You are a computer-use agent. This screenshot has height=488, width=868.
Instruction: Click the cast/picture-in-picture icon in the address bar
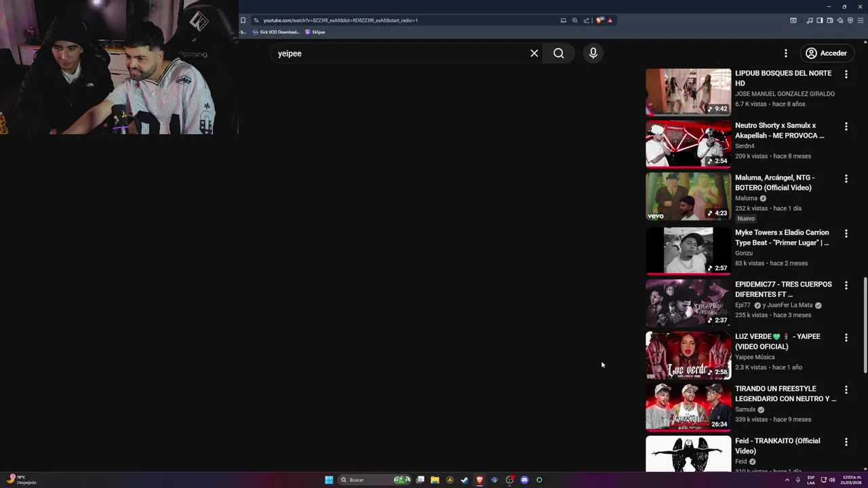[x=564, y=20]
